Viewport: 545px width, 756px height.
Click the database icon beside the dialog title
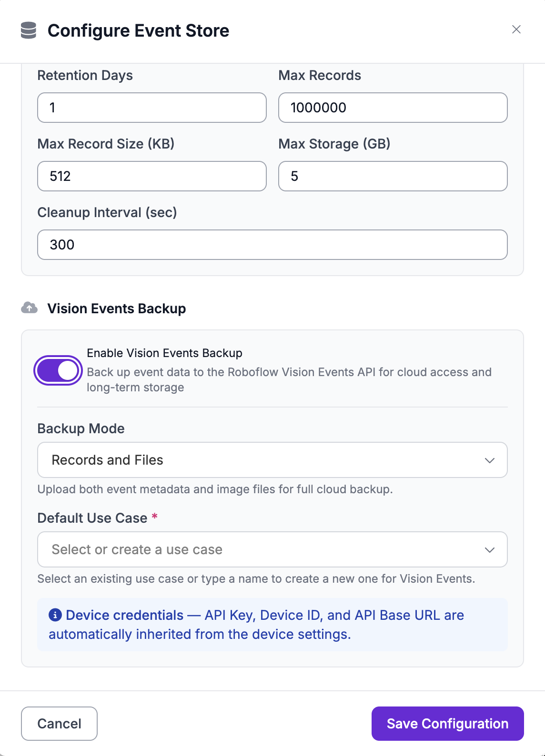[29, 30]
